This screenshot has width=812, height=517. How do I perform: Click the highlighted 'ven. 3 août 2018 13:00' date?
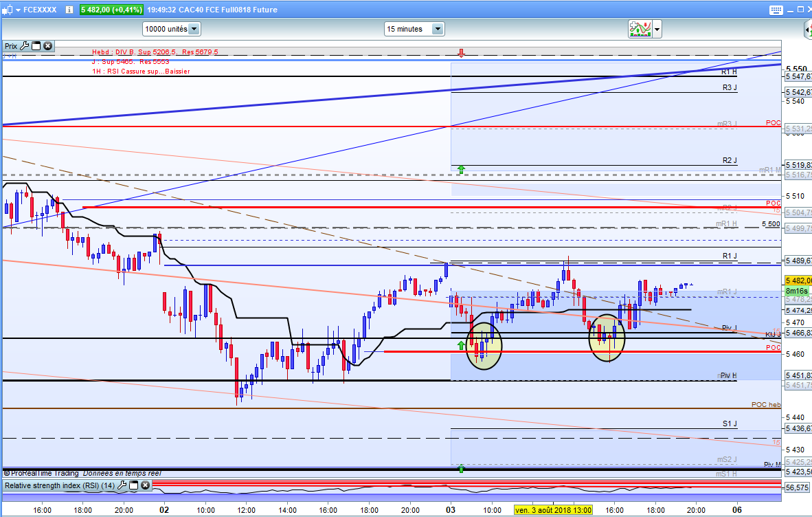tap(553, 509)
